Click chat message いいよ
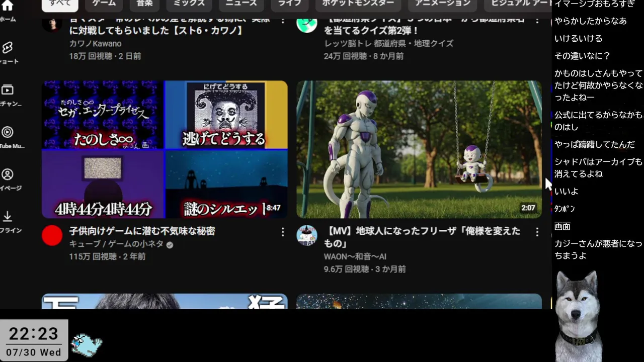 click(567, 192)
